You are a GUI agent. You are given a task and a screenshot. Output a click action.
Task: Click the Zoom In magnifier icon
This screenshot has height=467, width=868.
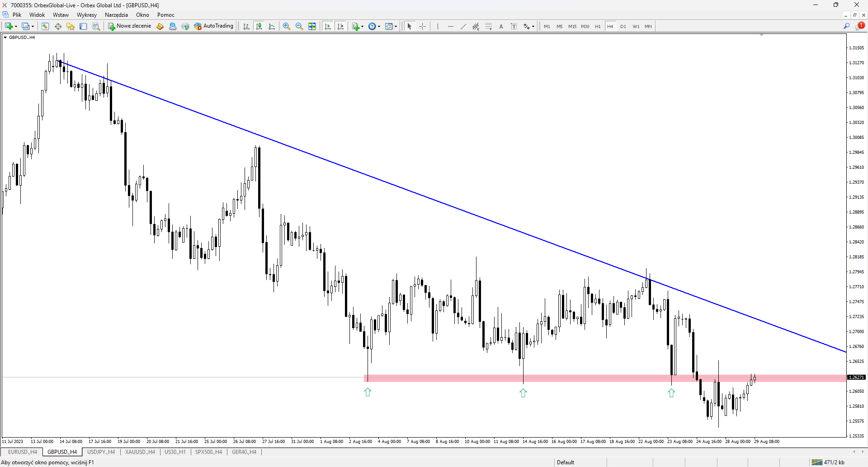coord(286,26)
